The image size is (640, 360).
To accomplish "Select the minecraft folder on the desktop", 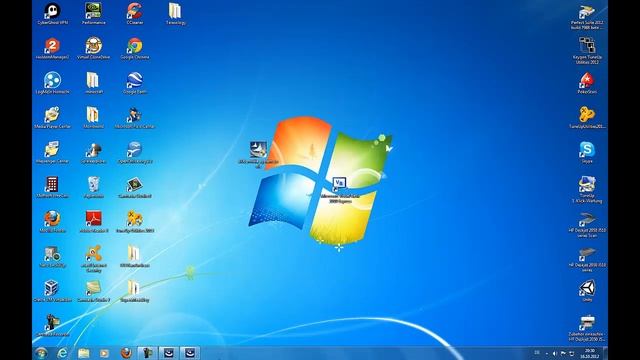I will (93, 83).
